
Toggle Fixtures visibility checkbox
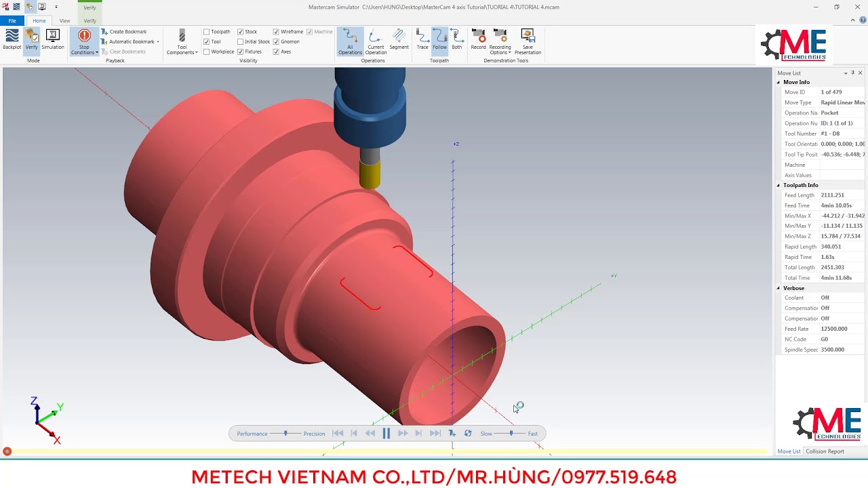[x=241, y=52]
